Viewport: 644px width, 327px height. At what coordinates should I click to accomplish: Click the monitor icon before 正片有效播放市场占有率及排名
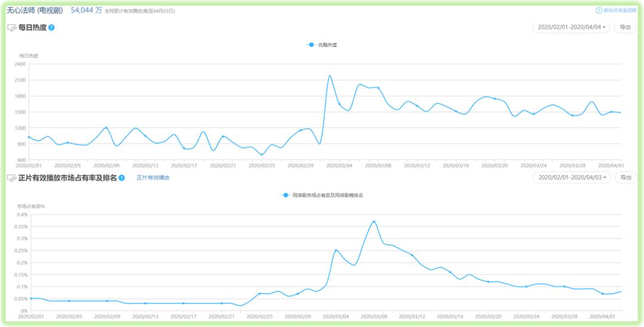[x=12, y=177]
